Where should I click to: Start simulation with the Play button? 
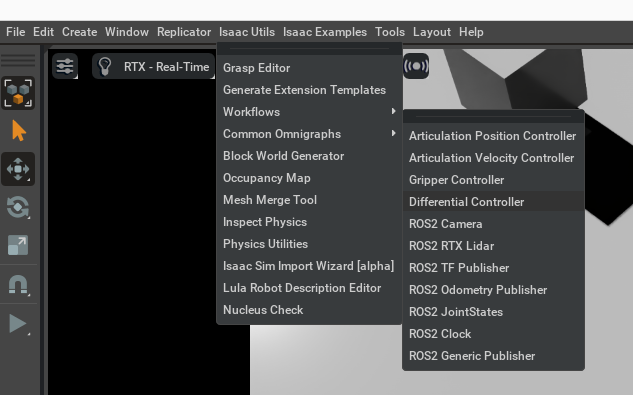18,324
